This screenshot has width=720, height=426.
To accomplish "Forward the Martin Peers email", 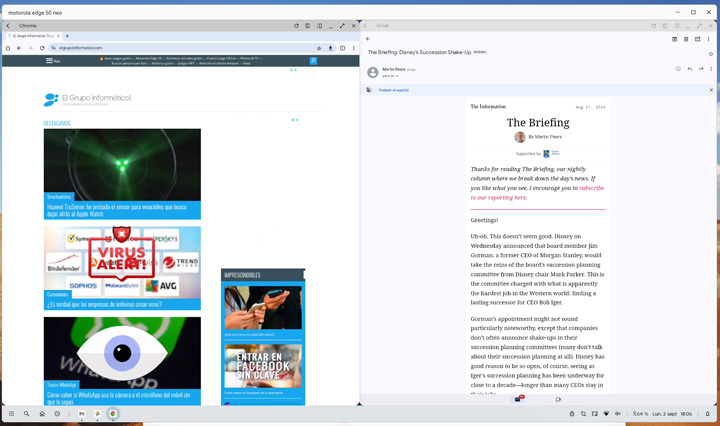I will [701, 69].
